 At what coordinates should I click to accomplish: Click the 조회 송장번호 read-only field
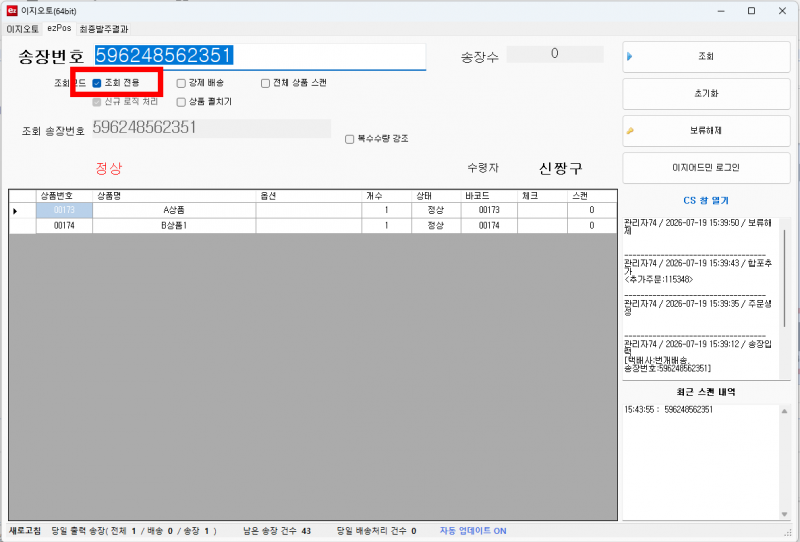[211, 128]
